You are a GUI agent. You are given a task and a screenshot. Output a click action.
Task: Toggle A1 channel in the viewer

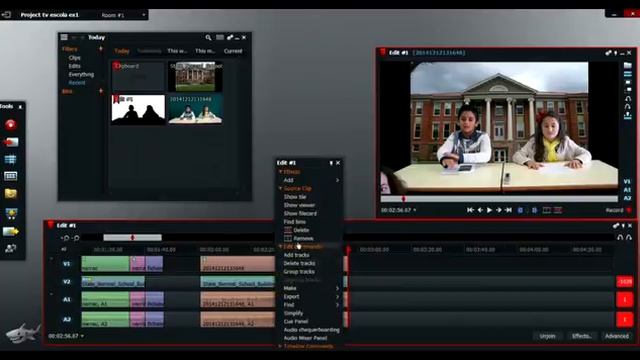click(x=627, y=190)
